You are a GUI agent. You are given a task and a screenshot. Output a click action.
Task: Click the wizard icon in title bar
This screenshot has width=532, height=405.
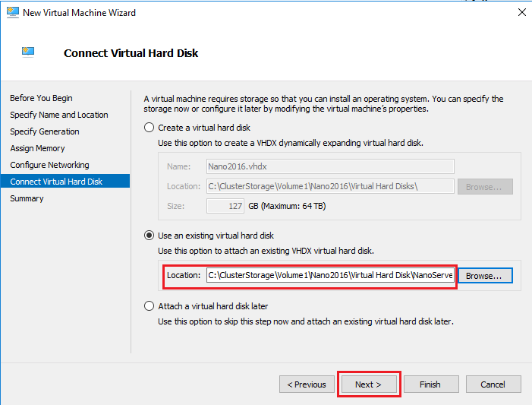pyautogui.click(x=13, y=13)
